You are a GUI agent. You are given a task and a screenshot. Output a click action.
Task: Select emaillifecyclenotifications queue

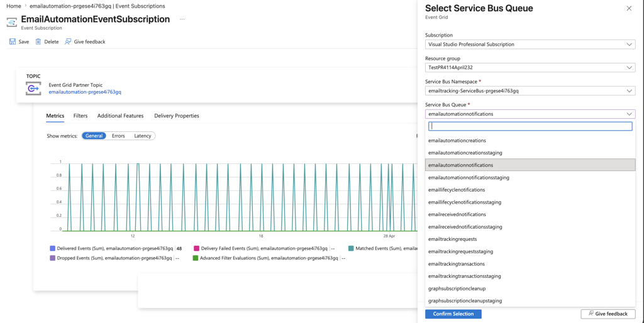click(530, 190)
